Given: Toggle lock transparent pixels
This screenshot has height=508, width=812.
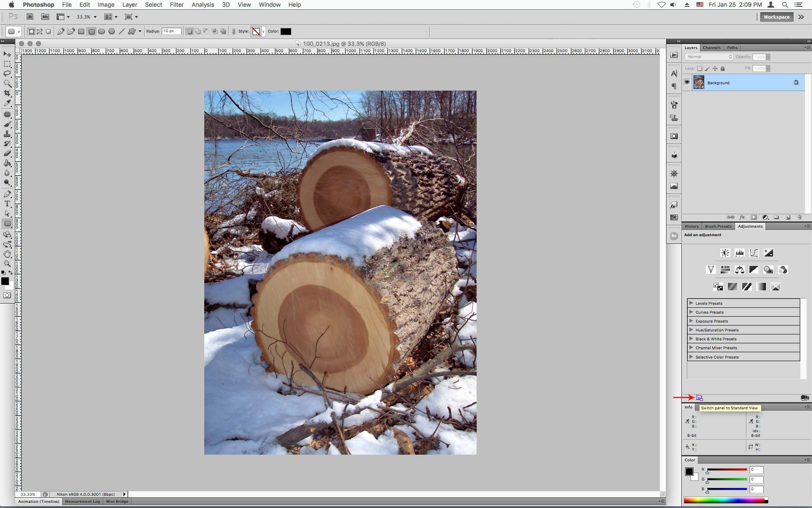Looking at the screenshot, I should [700, 69].
